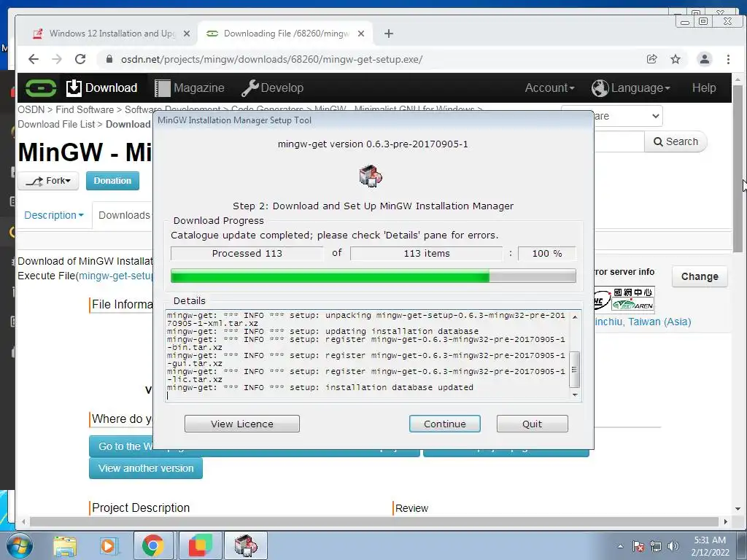Open the Download menu in OSDN header
The image size is (747, 560).
point(102,88)
